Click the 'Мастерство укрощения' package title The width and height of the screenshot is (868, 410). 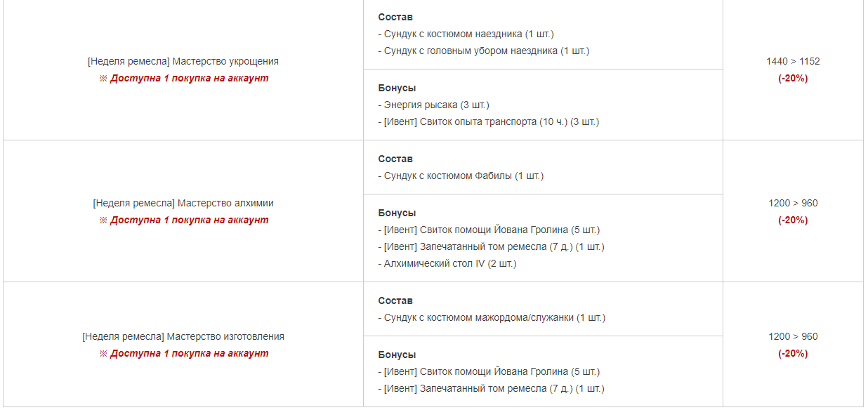pos(183,62)
